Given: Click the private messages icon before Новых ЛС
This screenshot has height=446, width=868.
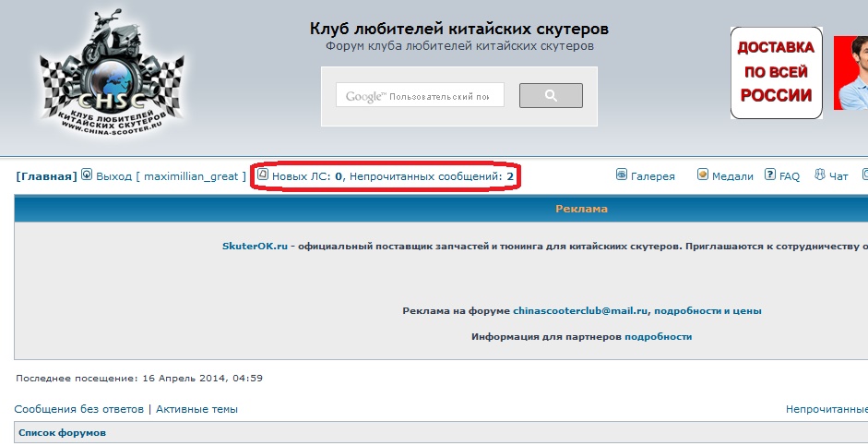Looking at the screenshot, I should 263,175.
